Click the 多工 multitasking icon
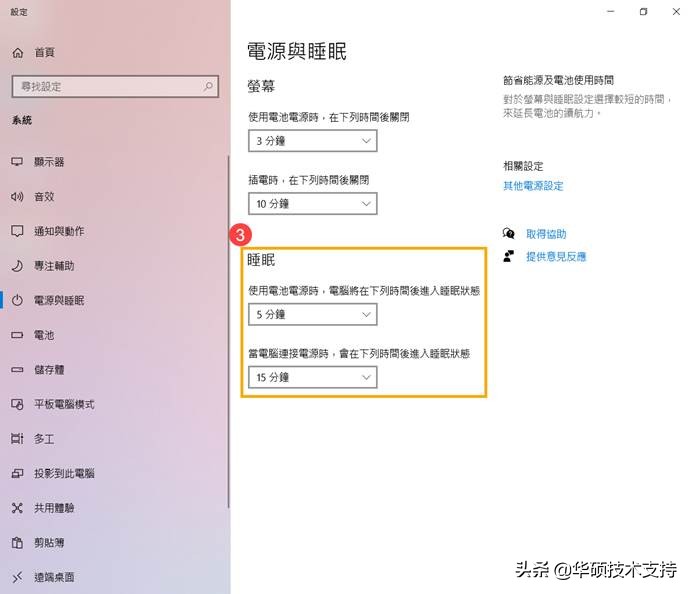Screen dimensions: 692x594 [17, 439]
